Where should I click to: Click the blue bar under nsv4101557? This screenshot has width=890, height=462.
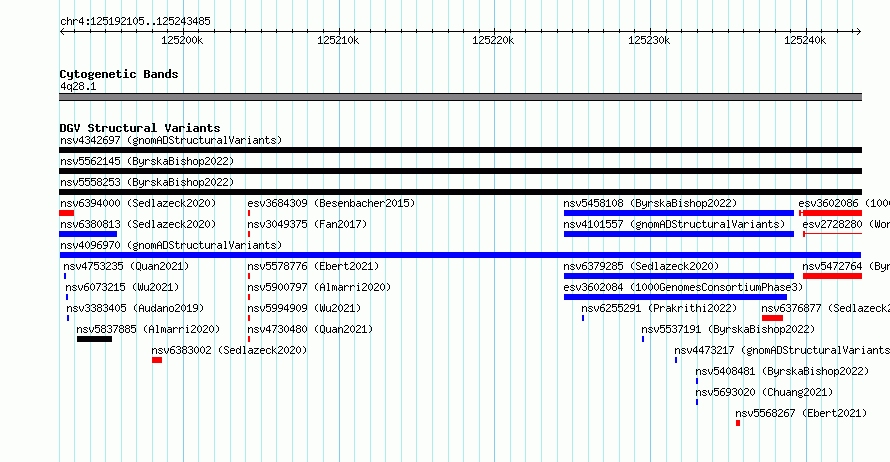pos(679,234)
